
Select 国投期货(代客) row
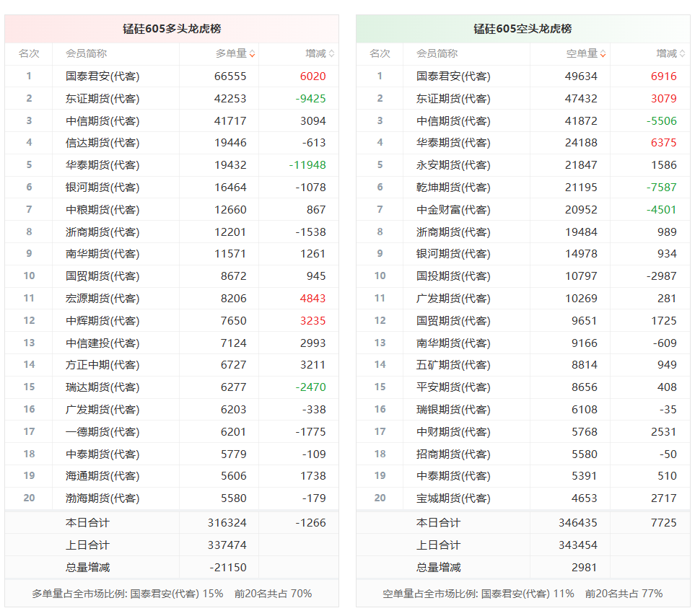tap(523, 276)
